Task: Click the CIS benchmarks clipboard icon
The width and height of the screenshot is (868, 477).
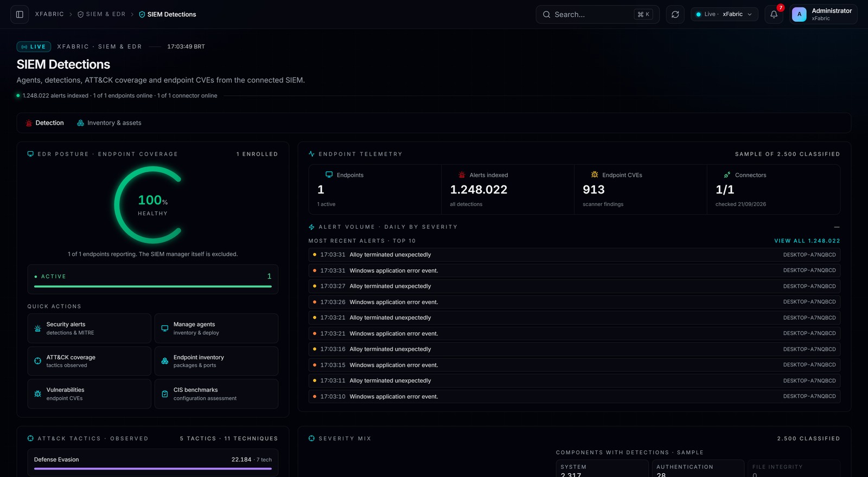Action: (164, 394)
